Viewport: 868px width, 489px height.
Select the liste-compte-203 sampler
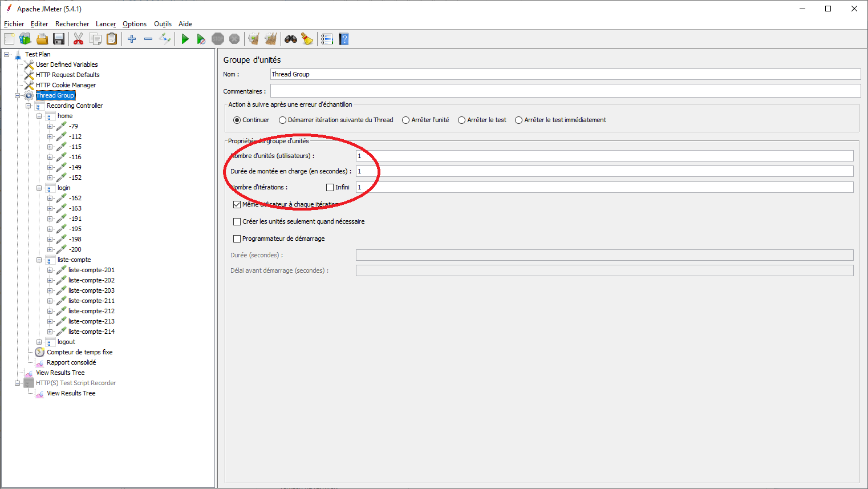[91, 290]
